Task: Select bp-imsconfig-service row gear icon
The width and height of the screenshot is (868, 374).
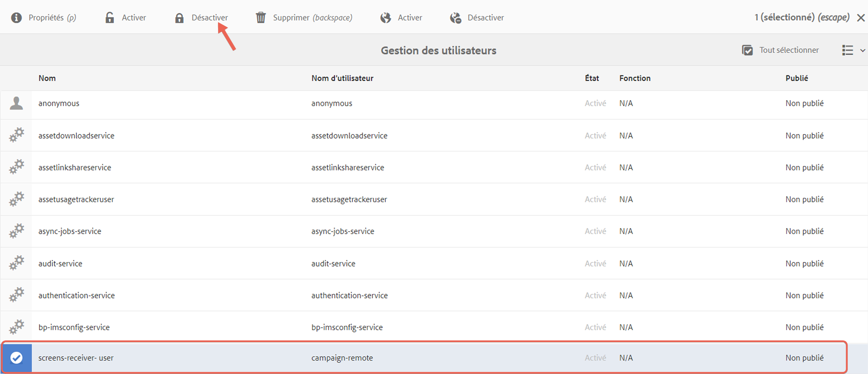Action: (x=16, y=327)
